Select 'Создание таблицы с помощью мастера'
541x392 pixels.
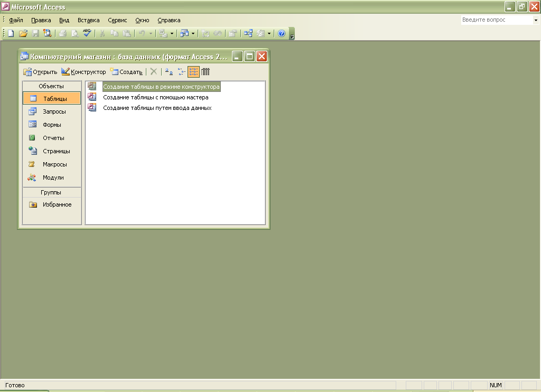click(156, 97)
